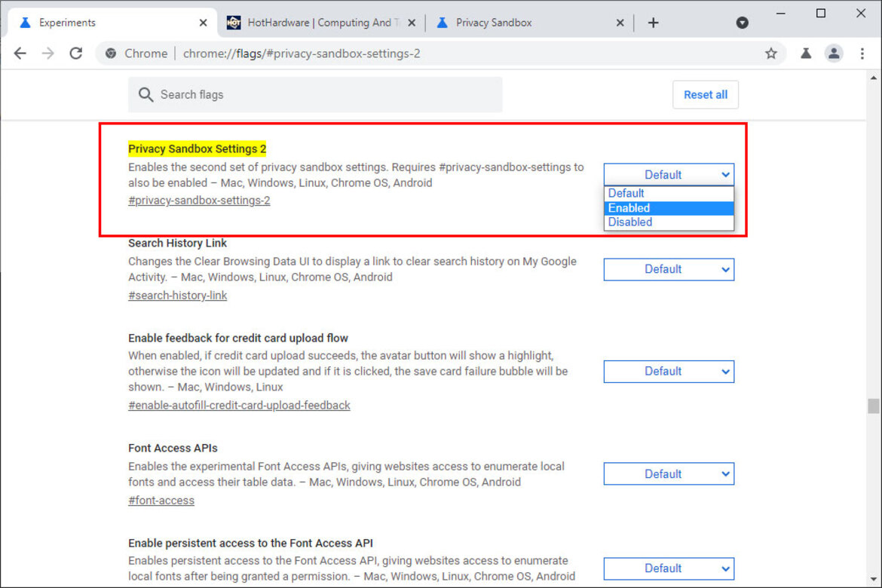Screen dimensions: 882x588
Task: Choose Disabled in the open dropdown list
Action: (x=669, y=222)
